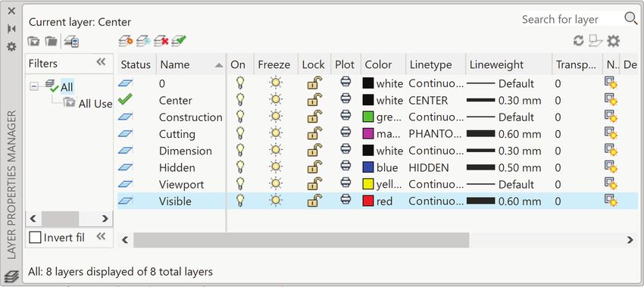Open the Linetype CENTER of Center layer
Viewport: 644px width, 287px height.
[428, 100]
